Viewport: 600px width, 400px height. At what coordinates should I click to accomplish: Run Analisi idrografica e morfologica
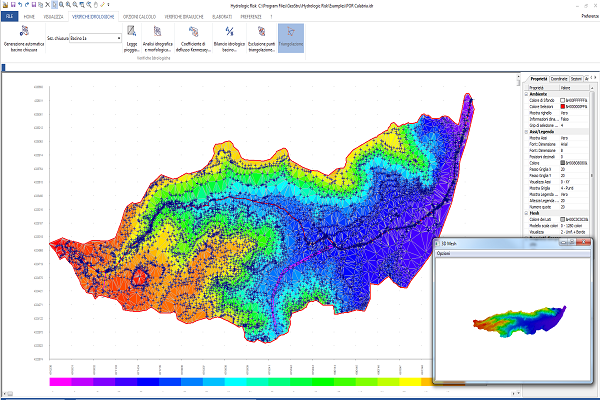pos(158,33)
